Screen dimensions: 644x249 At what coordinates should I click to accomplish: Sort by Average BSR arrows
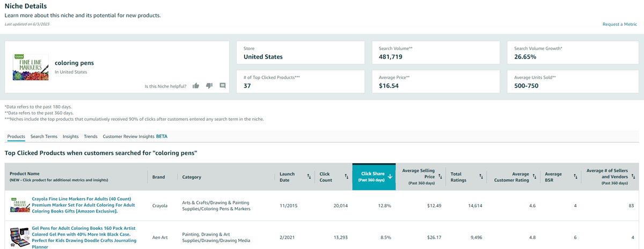pyautogui.click(x=575, y=176)
